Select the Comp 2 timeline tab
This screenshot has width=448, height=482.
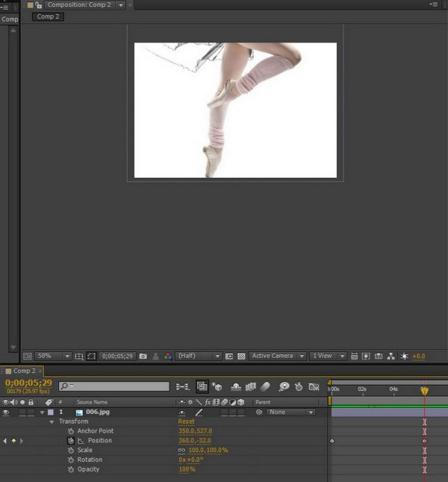[24, 371]
